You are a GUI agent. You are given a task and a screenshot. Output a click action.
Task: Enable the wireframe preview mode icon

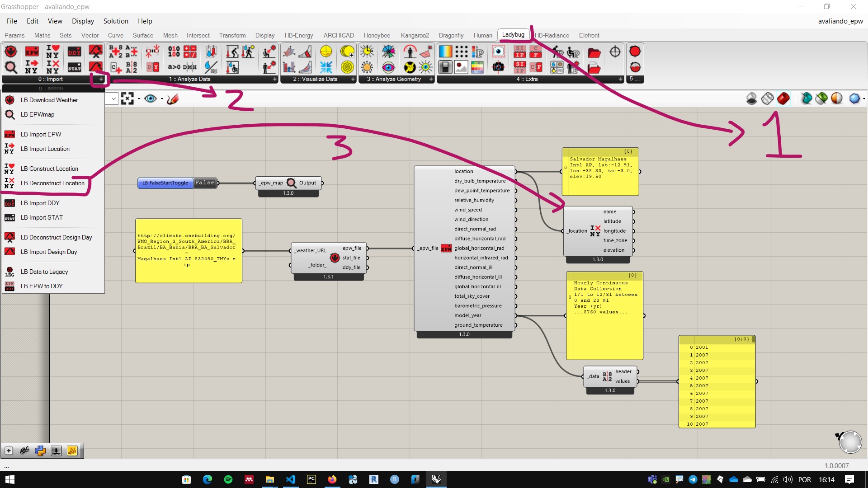767,99
